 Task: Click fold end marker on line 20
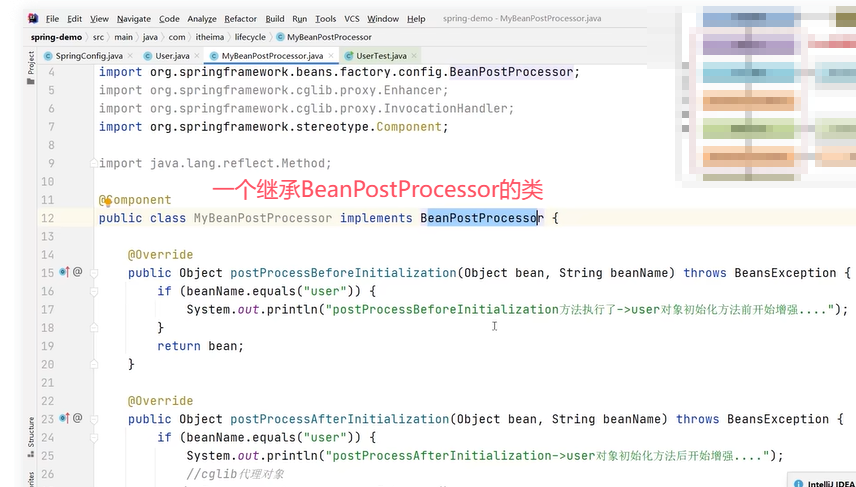94,364
